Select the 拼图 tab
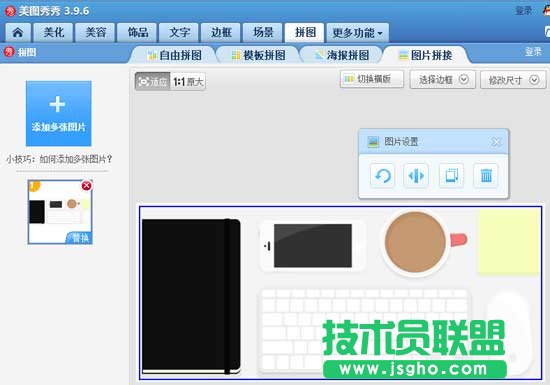Image resolution: width=550 pixels, height=385 pixels. click(304, 33)
